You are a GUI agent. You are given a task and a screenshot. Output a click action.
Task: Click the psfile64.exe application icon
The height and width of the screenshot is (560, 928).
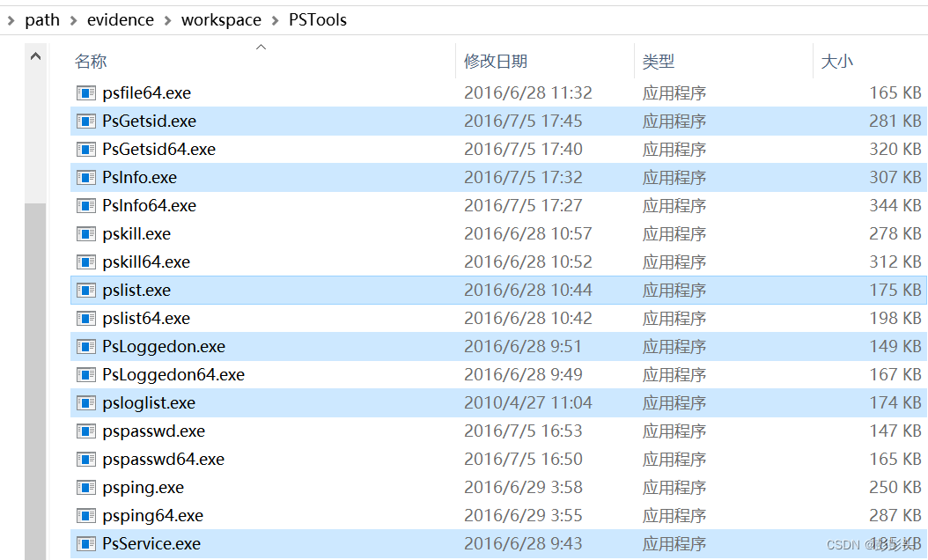[85, 93]
